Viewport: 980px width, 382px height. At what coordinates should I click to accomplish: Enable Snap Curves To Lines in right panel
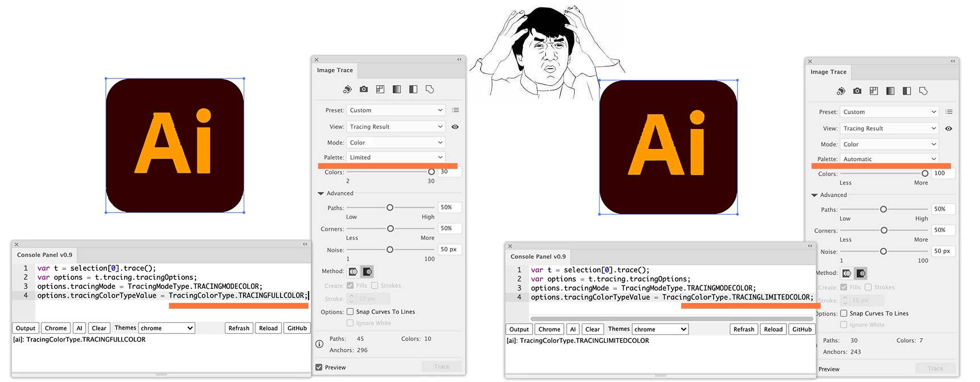tap(843, 313)
